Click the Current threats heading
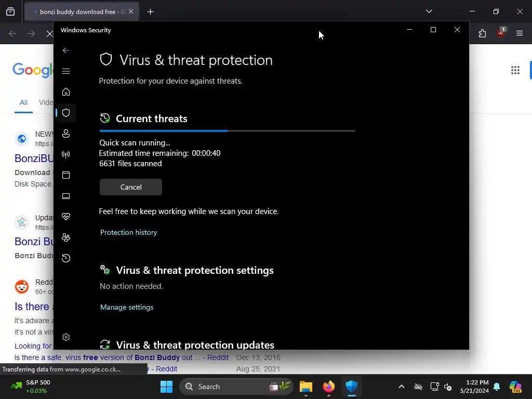Screen dimensions: 532x399 click(151, 118)
